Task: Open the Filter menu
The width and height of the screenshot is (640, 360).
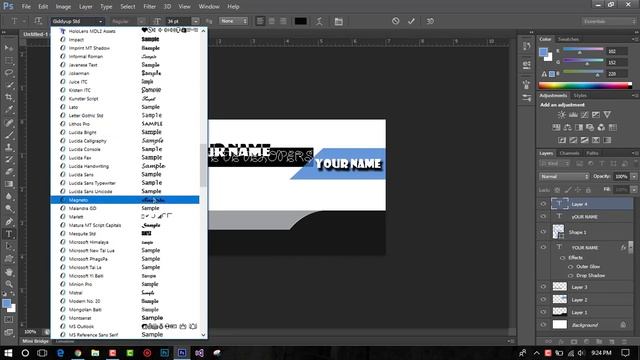Action: pyautogui.click(x=149, y=7)
